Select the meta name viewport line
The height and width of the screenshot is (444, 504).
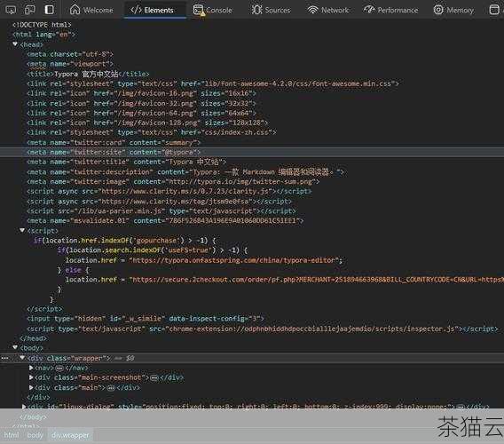[x=70, y=64]
